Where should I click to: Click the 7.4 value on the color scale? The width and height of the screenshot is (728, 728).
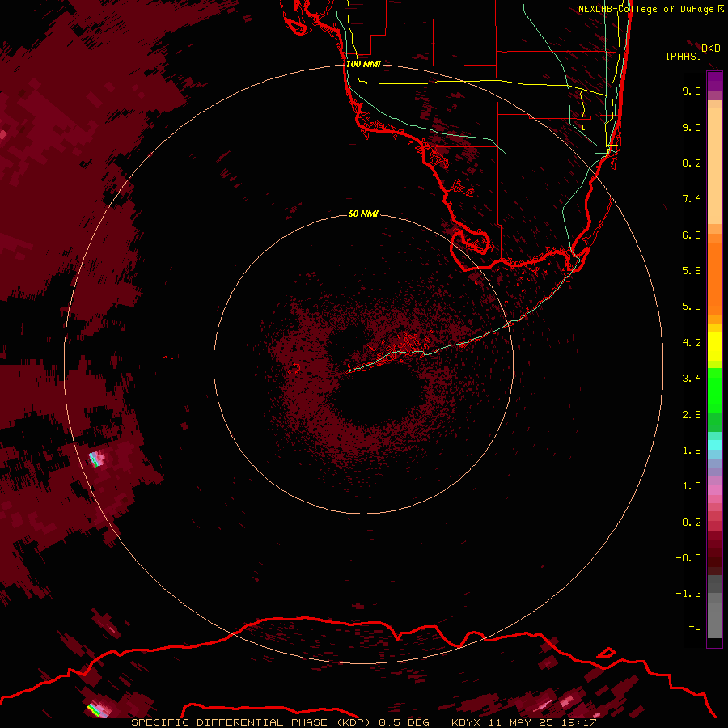pyautogui.click(x=692, y=199)
